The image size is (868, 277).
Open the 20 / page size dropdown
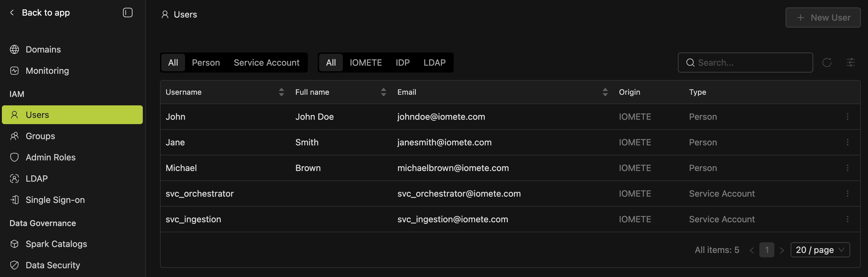click(819, 250)
